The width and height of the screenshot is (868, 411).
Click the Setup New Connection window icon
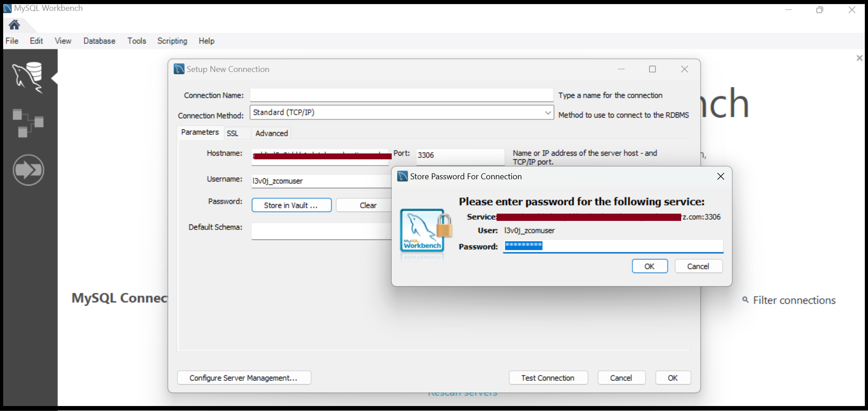[179, 69]
